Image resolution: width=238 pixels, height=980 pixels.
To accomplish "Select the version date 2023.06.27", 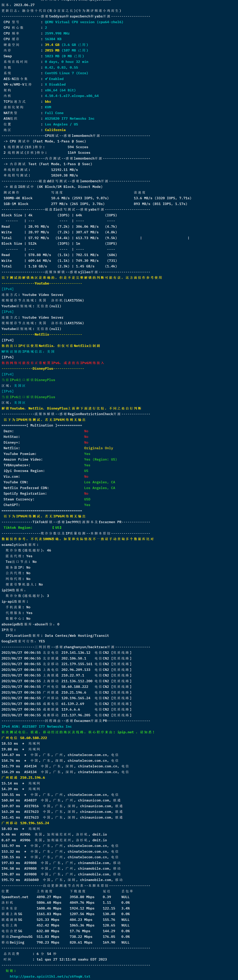I will (24, 5).
